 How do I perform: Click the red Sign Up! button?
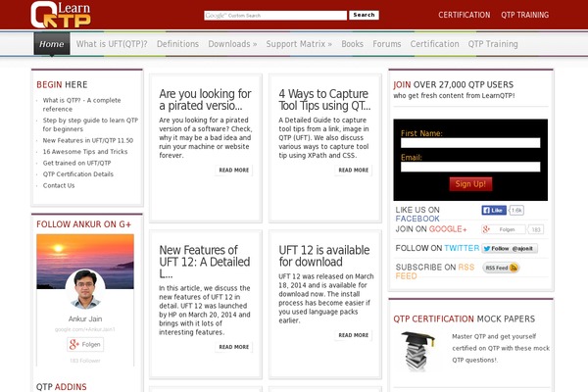470,184
